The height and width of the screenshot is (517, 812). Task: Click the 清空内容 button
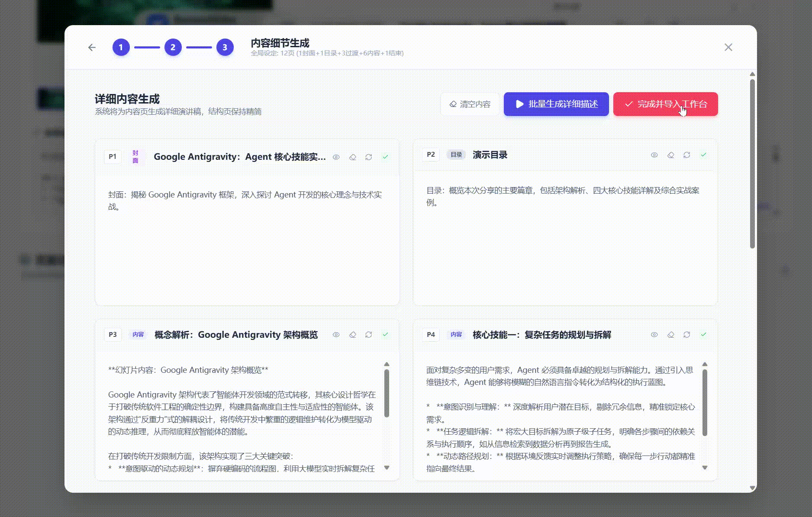click(470, 104)
